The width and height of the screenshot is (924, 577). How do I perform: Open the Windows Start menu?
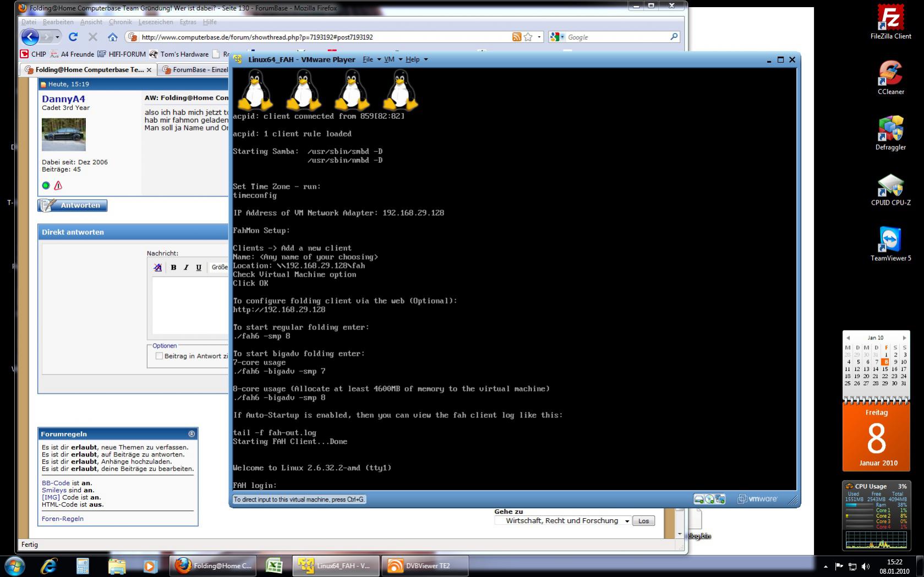15,566
